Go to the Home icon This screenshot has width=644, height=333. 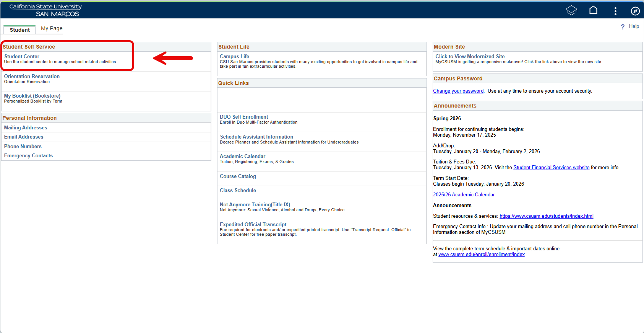click(x=593, y=10)
